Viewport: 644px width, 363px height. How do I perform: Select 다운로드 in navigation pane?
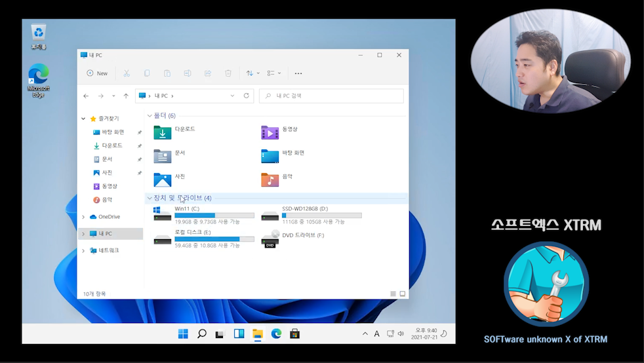(x=108, y=145)
